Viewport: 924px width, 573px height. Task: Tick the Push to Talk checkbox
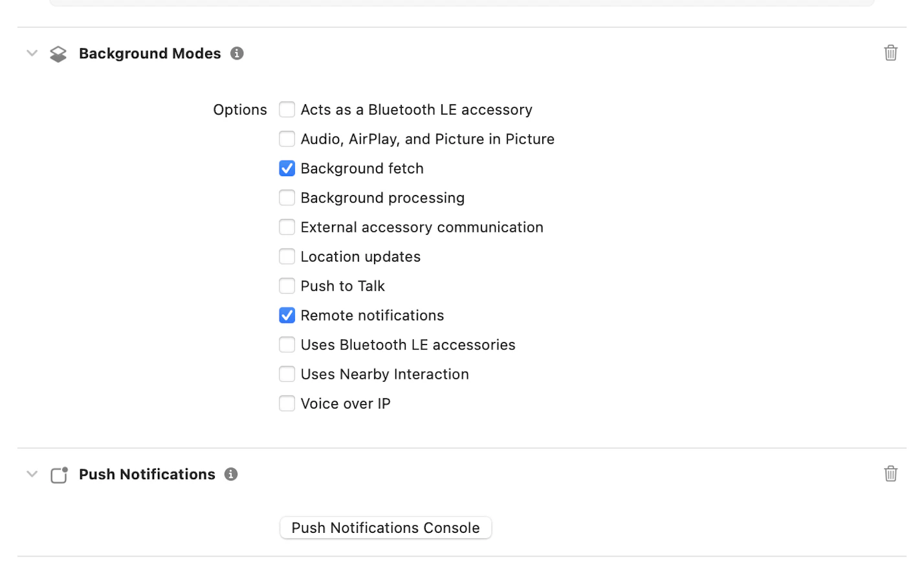click(x=287, y=286)
